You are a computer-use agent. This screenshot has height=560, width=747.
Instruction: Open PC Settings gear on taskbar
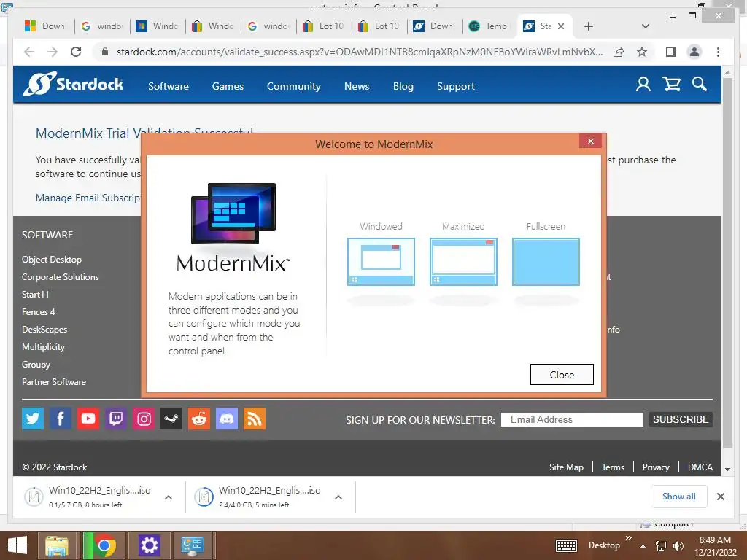[x=149, y=545]
